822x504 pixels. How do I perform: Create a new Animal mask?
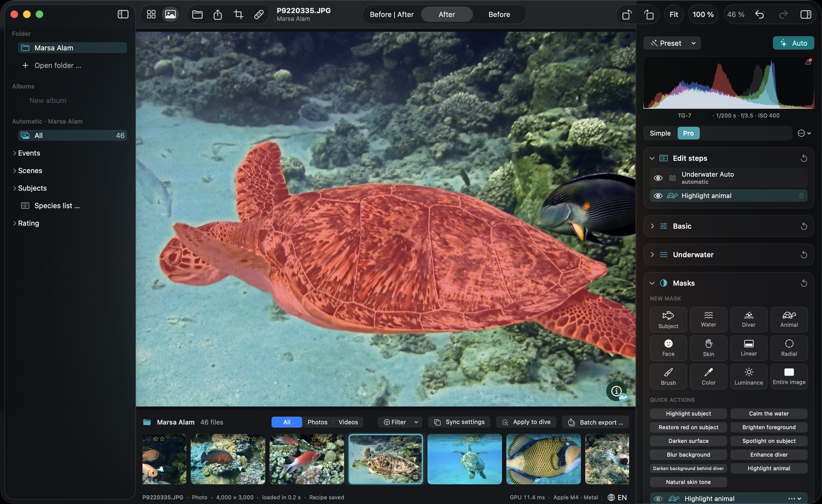(789, 320)
